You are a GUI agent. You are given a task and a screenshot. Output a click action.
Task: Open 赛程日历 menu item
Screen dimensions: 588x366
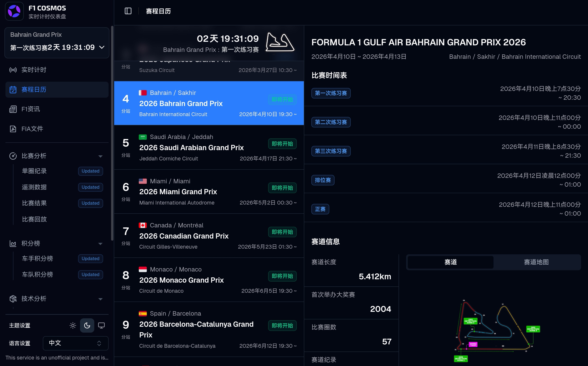click(x=57, y=90)
